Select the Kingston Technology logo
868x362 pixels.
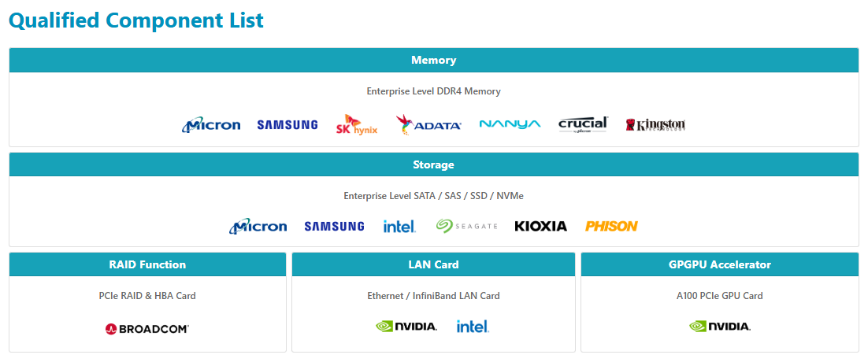(x=655, y=125)
